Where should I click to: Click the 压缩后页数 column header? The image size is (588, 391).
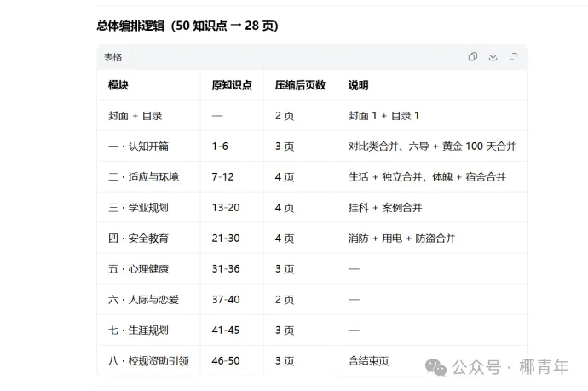300,85
